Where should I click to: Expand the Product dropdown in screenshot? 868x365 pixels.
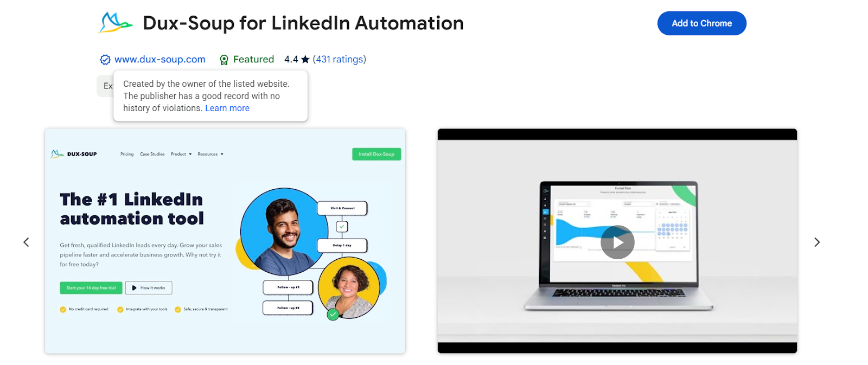181,154
